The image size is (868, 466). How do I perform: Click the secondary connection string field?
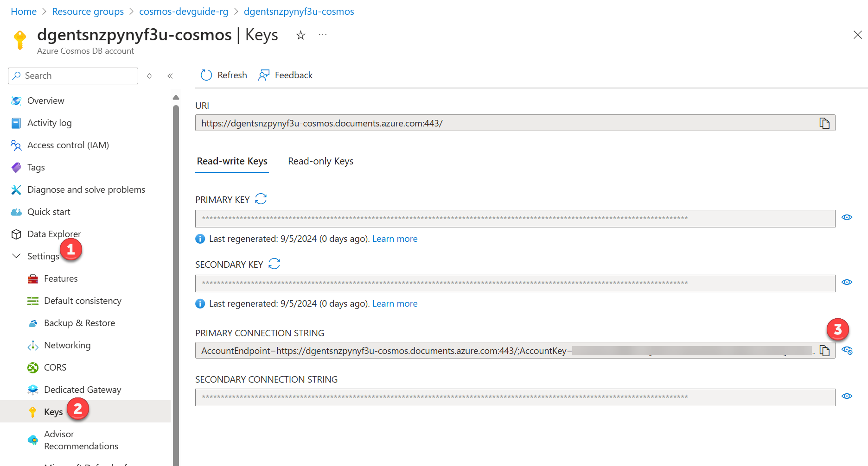tap(515, 397)
